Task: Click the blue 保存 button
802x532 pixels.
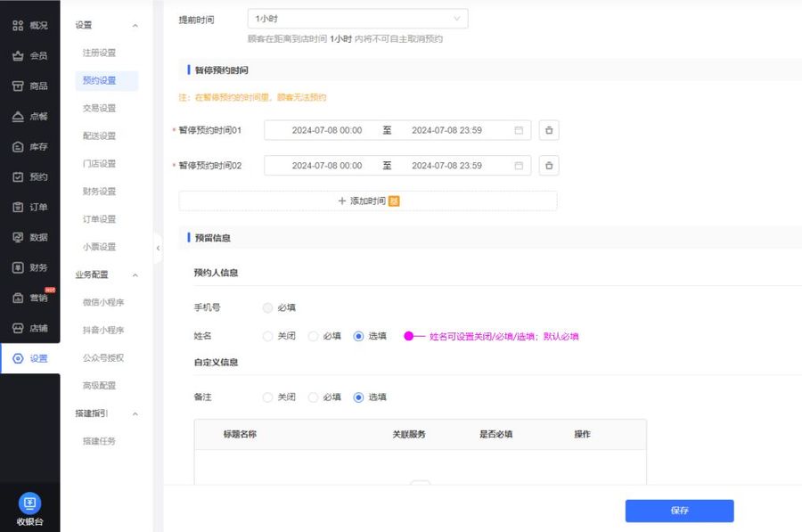Action: (x=679, y=511)
